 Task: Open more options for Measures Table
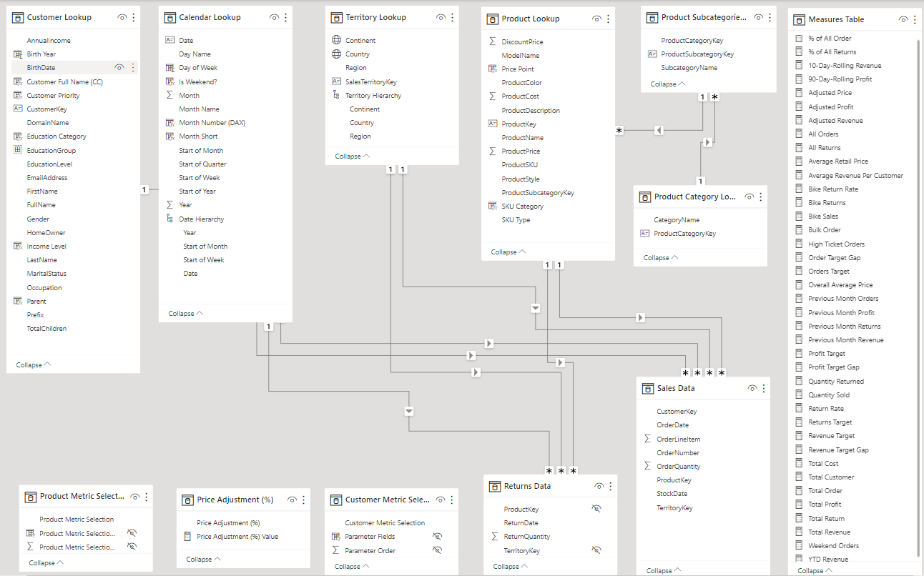[915, 20]
